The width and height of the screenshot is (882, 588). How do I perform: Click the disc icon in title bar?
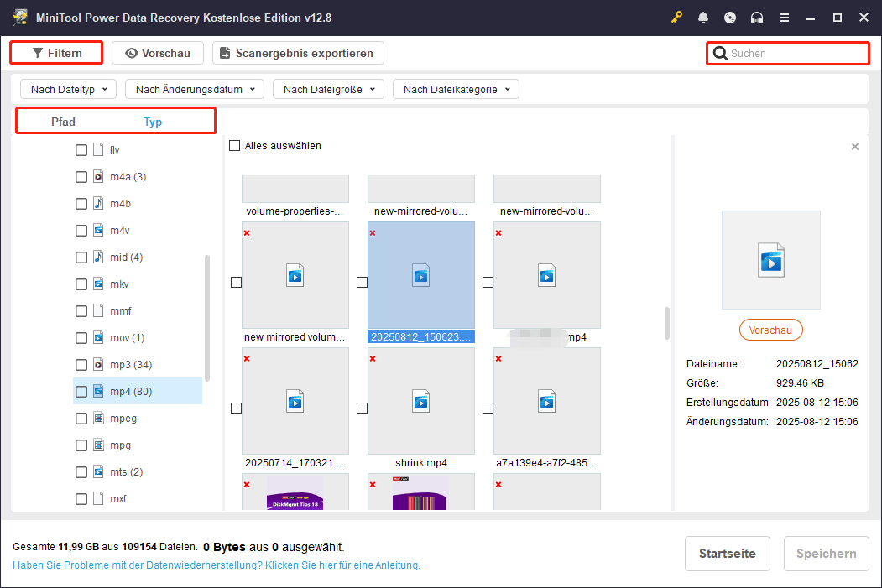click(x=730, y=18)
